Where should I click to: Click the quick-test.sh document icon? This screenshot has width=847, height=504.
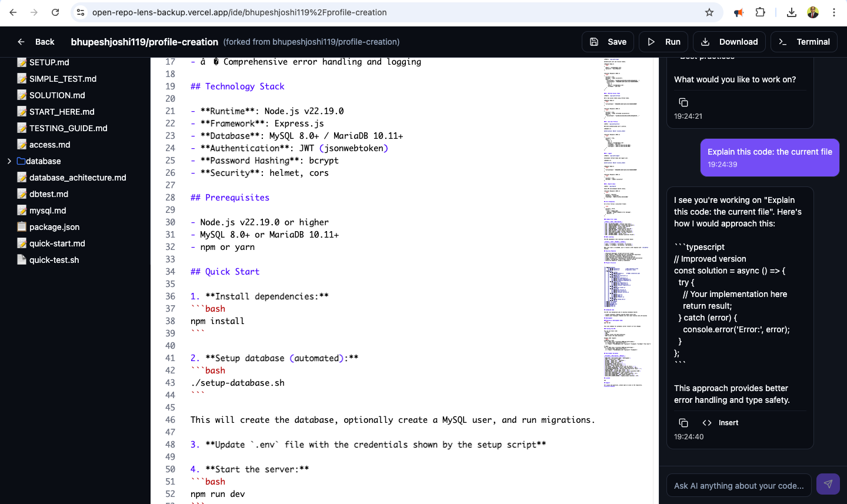coord(22,260)
